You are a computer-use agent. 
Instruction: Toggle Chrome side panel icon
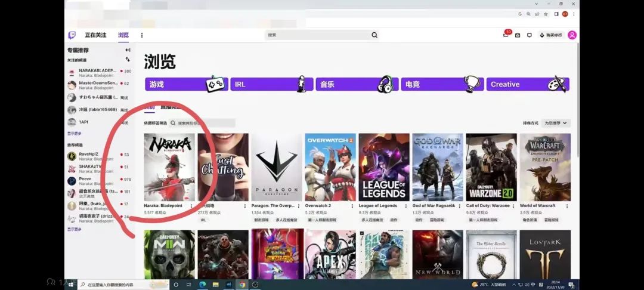click(556, 14)
